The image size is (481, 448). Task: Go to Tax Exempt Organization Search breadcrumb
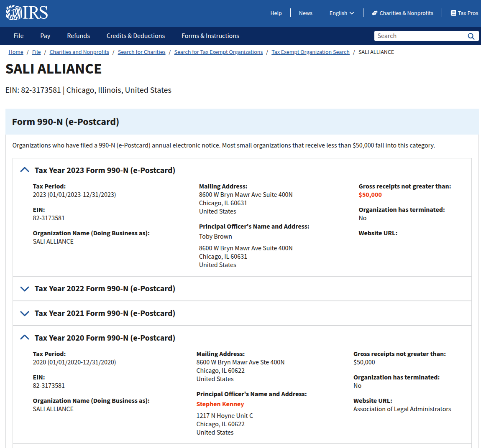(310, 52)
